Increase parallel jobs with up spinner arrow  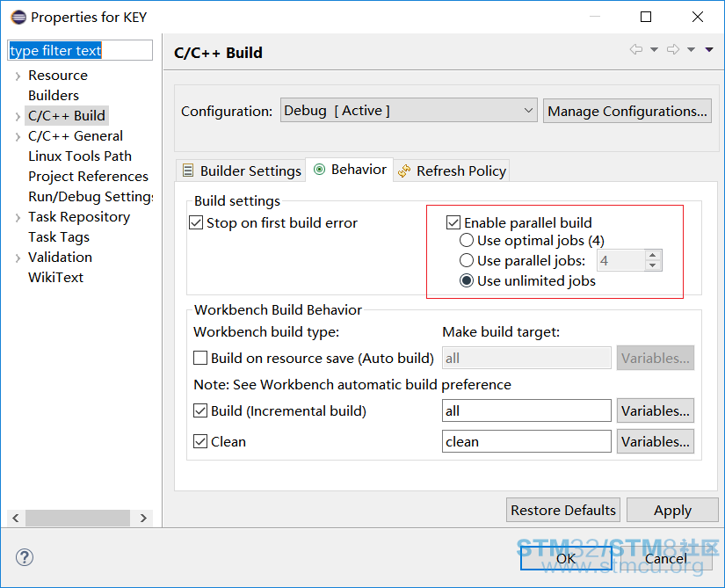click(652, 255)
